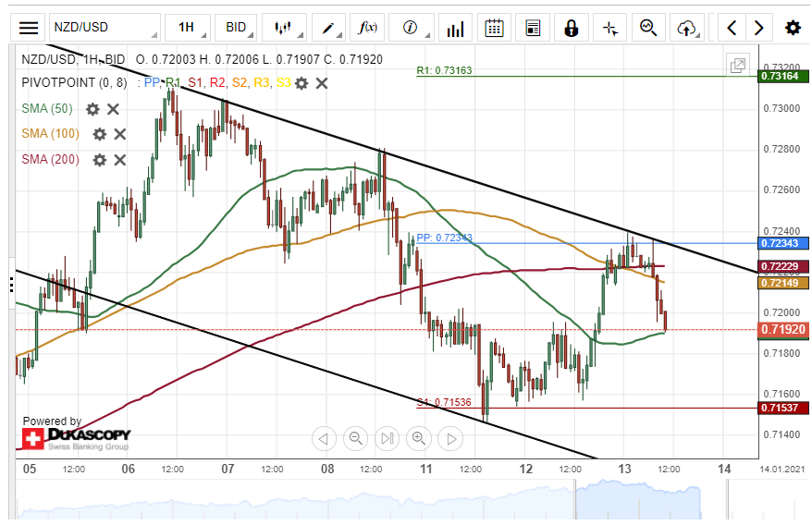Open the hamburger main menu
The width and height of the screenshot is (812, 525).
tap(28, 28)
